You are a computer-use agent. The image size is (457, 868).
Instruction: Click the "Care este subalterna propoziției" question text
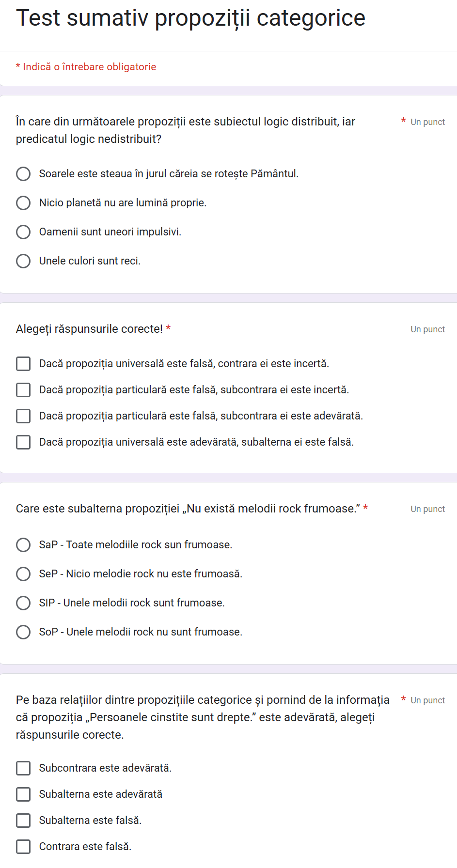tap(188, 509)
